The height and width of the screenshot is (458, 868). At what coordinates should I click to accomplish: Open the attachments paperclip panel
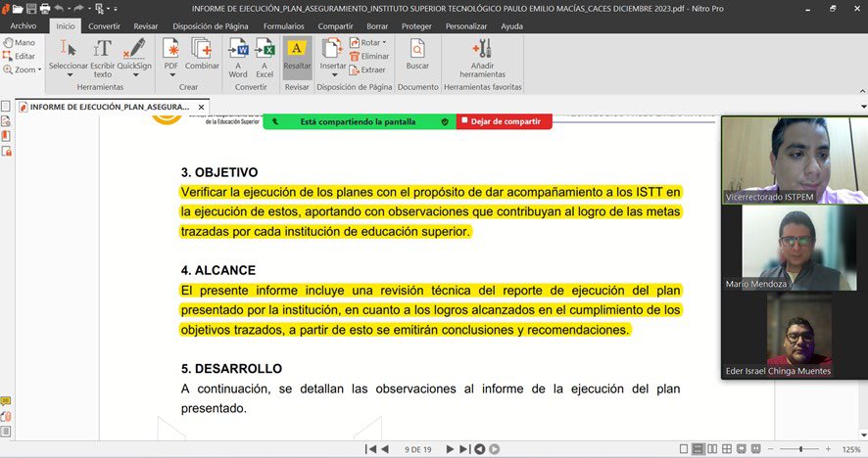6,417
